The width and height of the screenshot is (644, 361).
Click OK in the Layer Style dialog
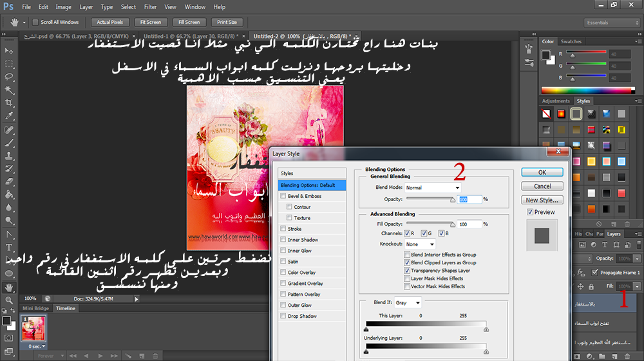[x=542, y=172]
